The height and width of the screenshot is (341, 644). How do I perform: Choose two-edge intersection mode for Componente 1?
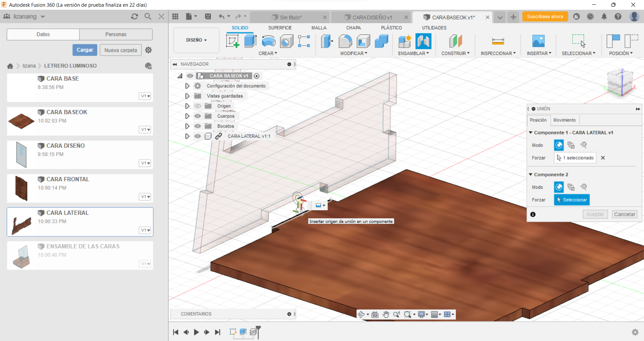click(584, 145)
